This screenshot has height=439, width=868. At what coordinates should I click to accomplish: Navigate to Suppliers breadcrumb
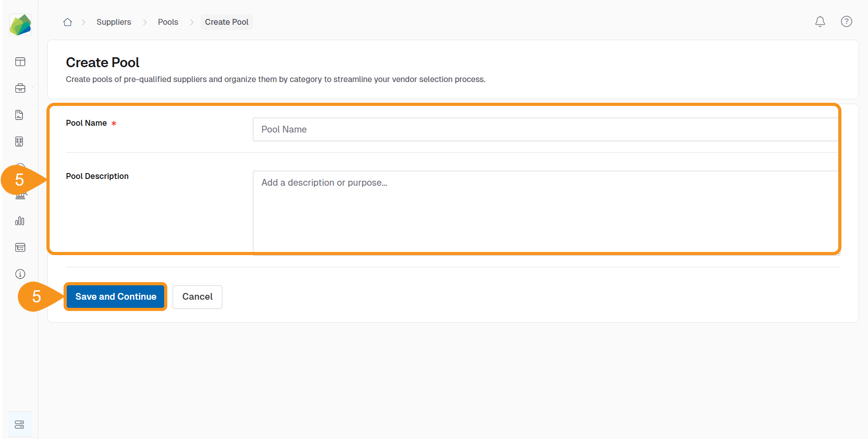tap(114, 22)
